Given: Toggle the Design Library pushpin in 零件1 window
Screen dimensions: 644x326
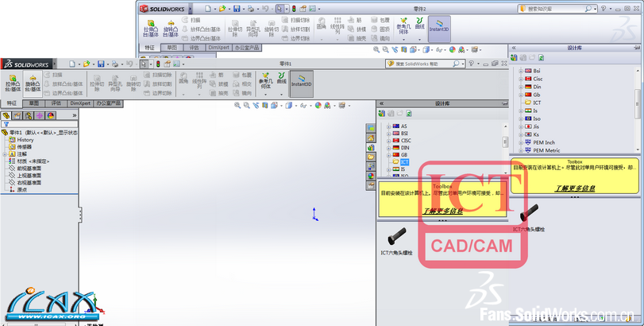Looking at the screenshot, I should coord(504,103).
